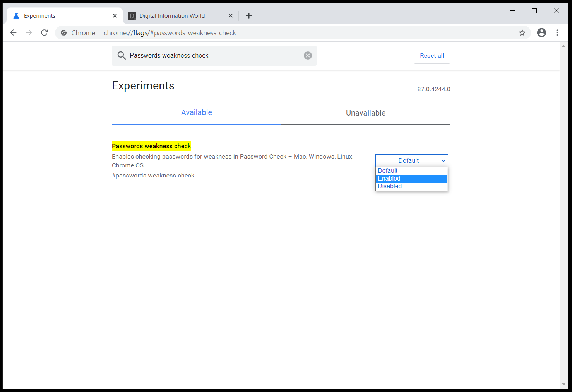
Task: Click the forward navigation arrow
Action: click(x=29, y=32)
